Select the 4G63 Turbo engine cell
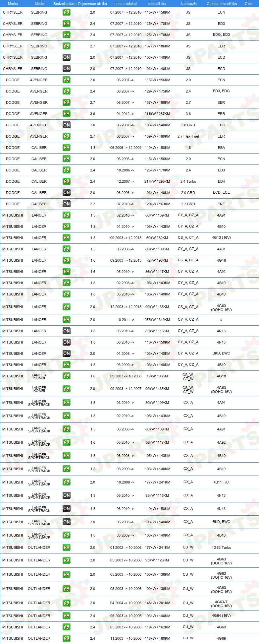The image size is (259, 644). pos(221,547)
